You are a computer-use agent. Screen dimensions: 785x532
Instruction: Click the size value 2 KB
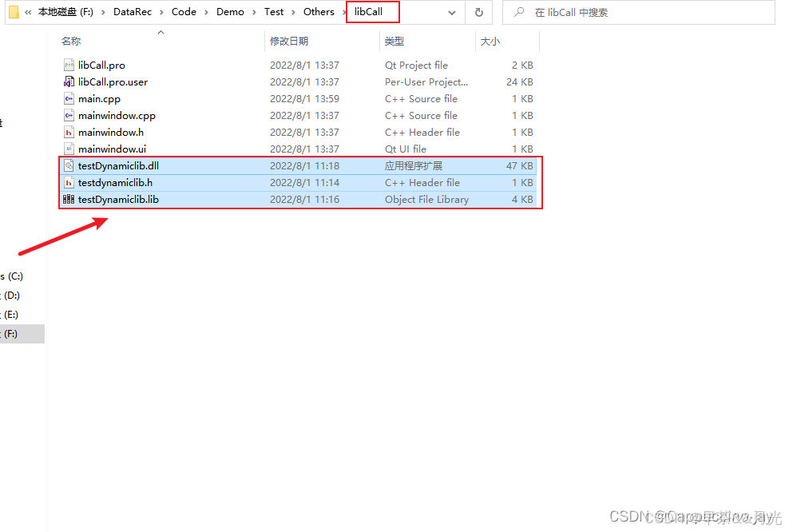click(x=522, y=66)
